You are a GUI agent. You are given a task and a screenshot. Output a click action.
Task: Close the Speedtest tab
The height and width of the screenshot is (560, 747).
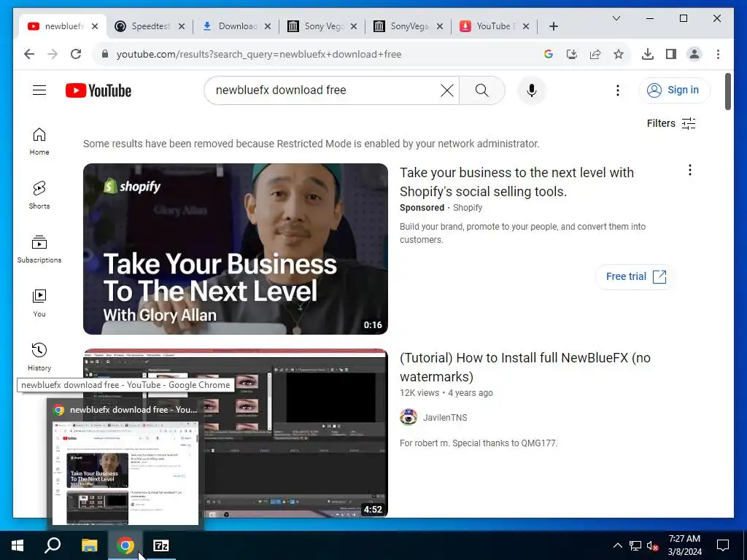coord(182,26)
